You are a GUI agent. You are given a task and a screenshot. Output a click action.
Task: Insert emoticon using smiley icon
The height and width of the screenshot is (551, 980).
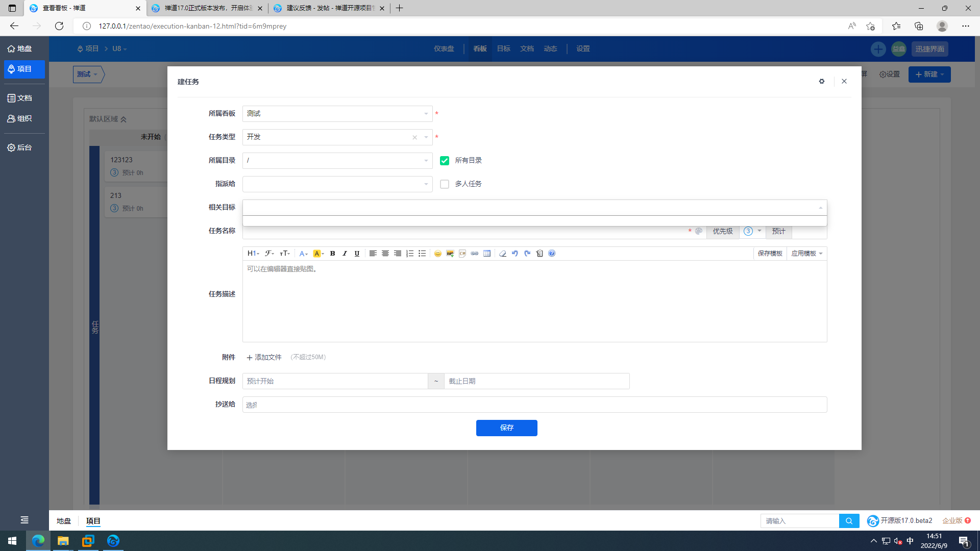pos(437,254)
